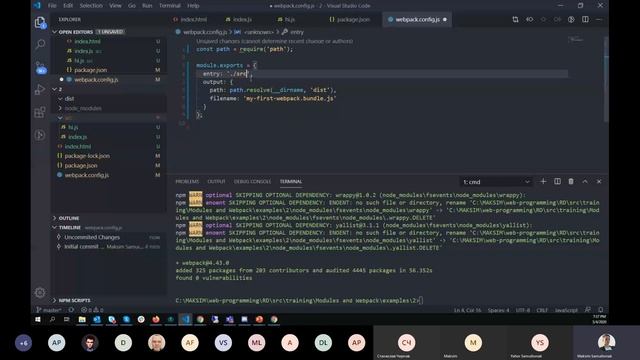This screenshot has height=360, width=640.
Task: Click the JavaScript language mode status item
Action: (x=566, y=310)
